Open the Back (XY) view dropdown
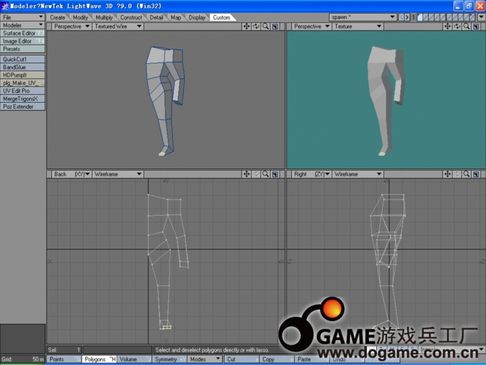Image resolution: width=486 pixels, height=365 pixels. tap(71, 174)
